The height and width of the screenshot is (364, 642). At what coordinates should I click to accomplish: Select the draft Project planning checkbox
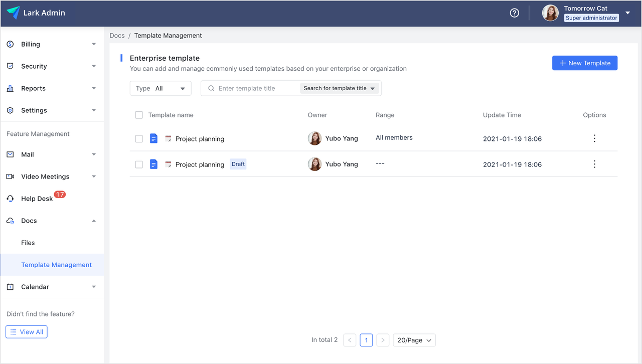(139, 164)
